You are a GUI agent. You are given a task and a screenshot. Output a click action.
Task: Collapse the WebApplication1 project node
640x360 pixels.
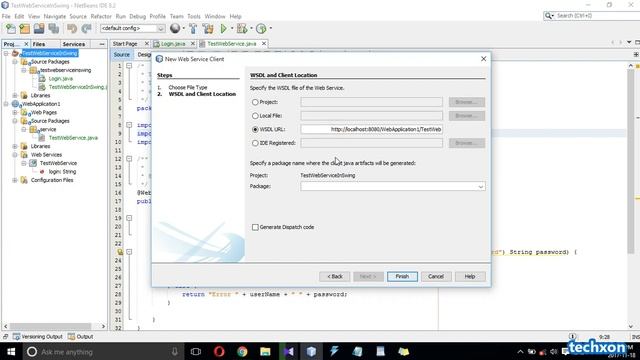[6, 104]
